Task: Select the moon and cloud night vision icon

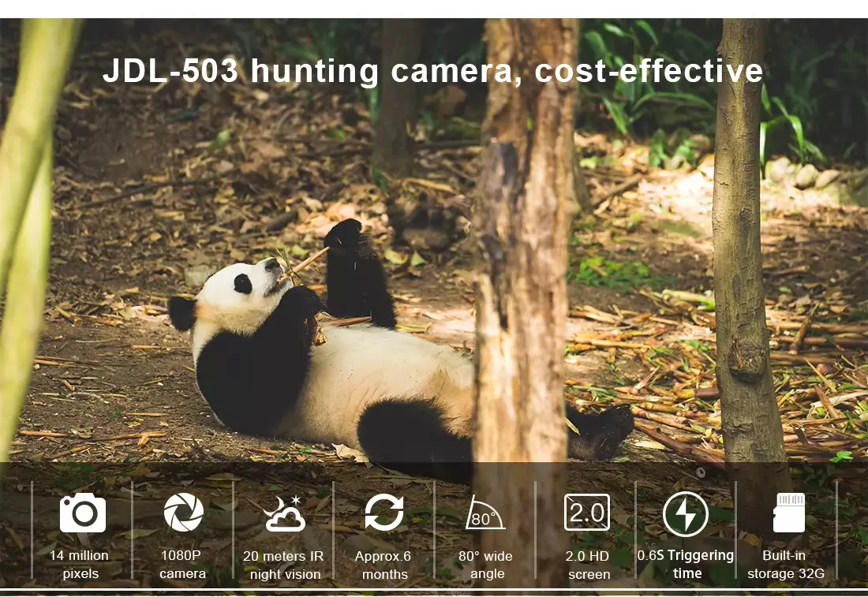Action: tap(284, 513)
